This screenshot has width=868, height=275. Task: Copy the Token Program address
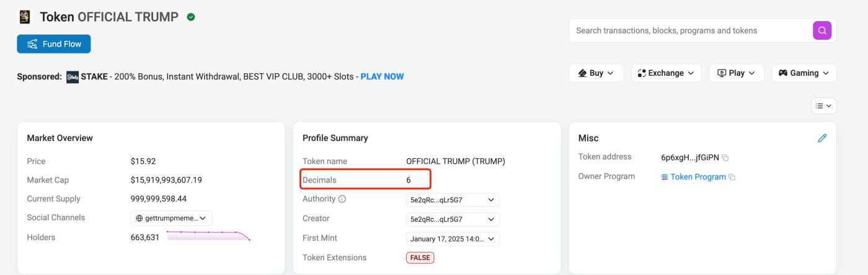(x=732, y=178)
